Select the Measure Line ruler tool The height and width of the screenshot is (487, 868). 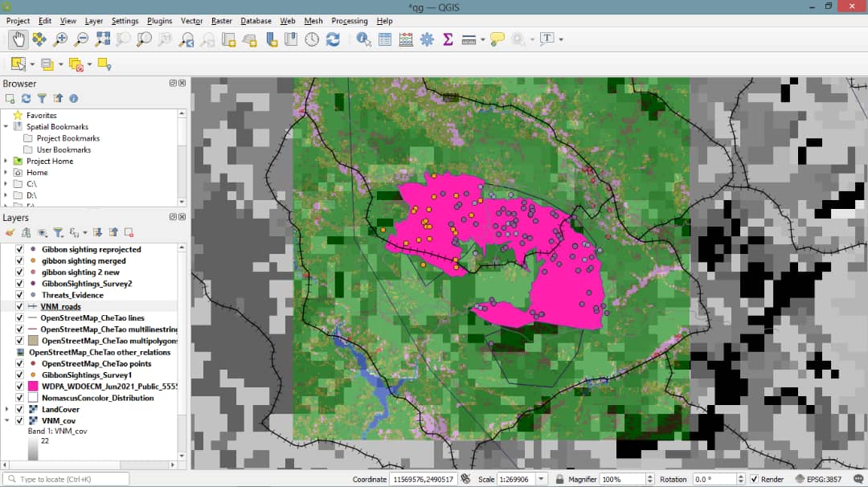(469, 39)
